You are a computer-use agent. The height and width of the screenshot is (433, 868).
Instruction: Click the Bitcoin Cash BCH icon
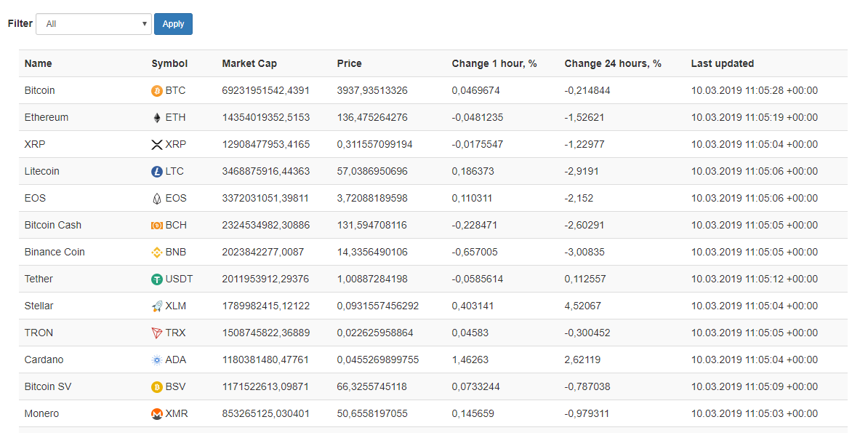pyautogui.click(x=157, y=226)
